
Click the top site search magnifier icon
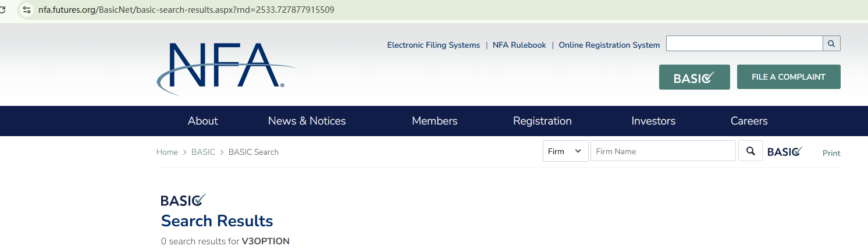[831, 44]
